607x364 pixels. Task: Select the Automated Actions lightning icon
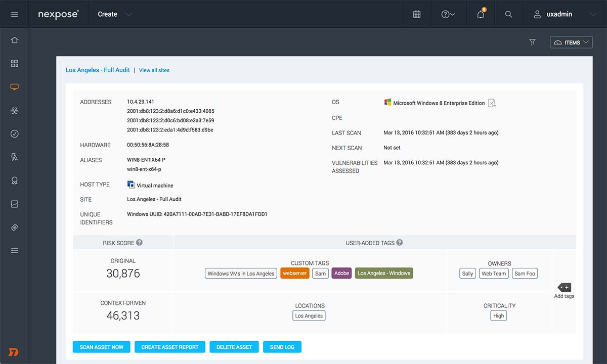14,157
